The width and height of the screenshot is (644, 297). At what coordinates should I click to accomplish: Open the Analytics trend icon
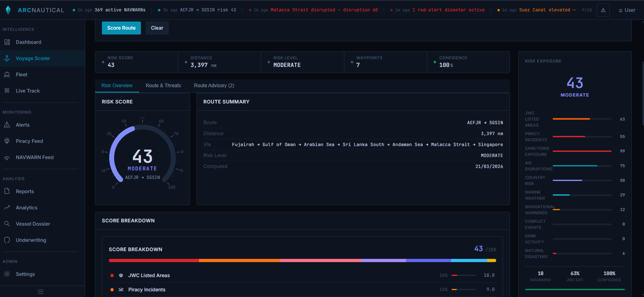click(7, 208)
